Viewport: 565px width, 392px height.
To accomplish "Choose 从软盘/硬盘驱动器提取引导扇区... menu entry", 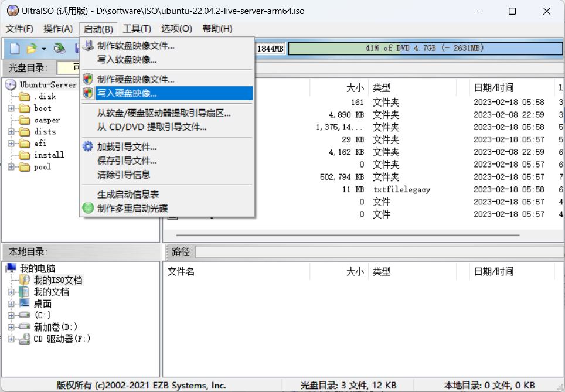I will click(x=167, y=113).
